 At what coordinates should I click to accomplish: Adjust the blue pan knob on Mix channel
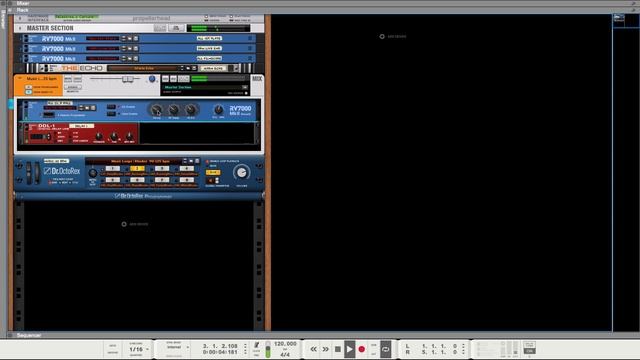152,79
